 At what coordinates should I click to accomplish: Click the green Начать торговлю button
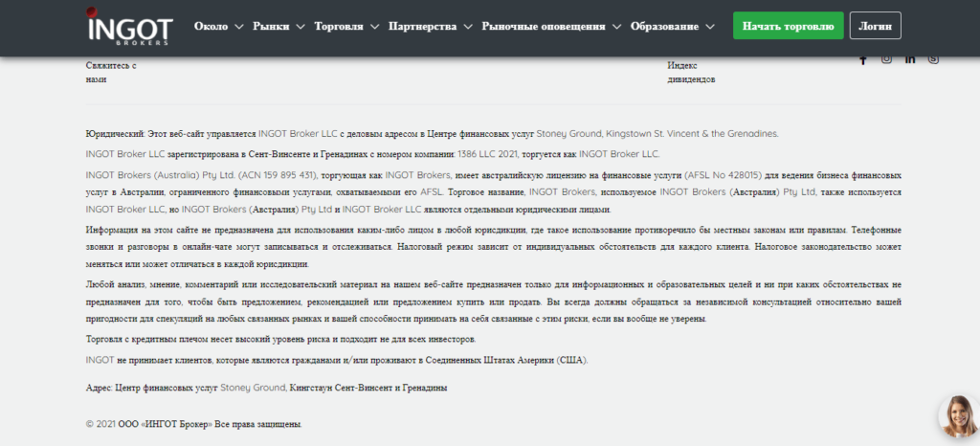click(789, 26)
